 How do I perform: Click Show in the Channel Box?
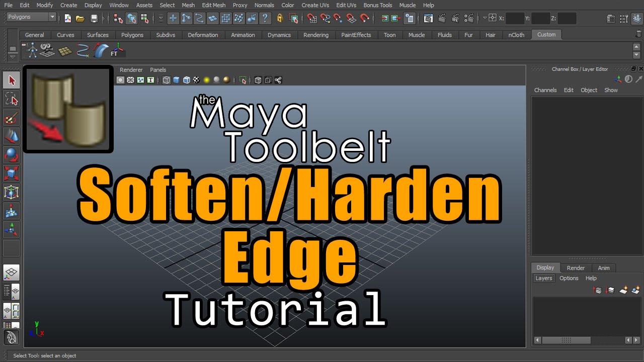[x=611, y=90]
